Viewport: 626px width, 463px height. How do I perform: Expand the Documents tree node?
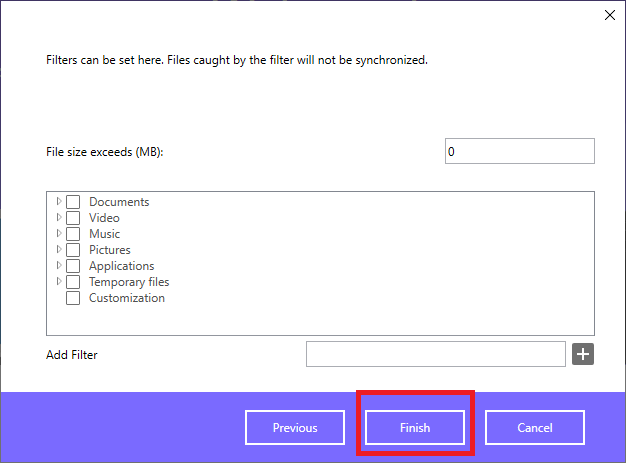59,201
